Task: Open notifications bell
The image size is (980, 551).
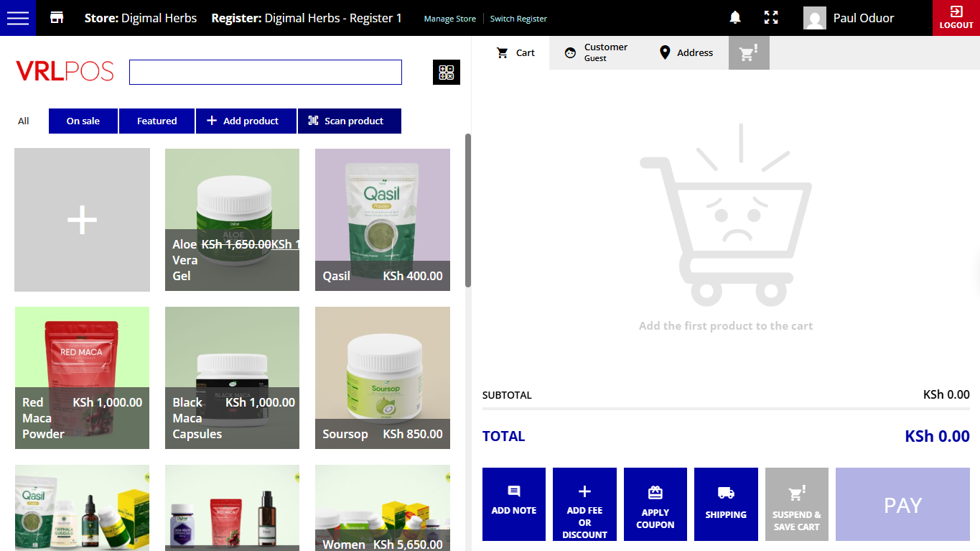Action: coord(735,18)
